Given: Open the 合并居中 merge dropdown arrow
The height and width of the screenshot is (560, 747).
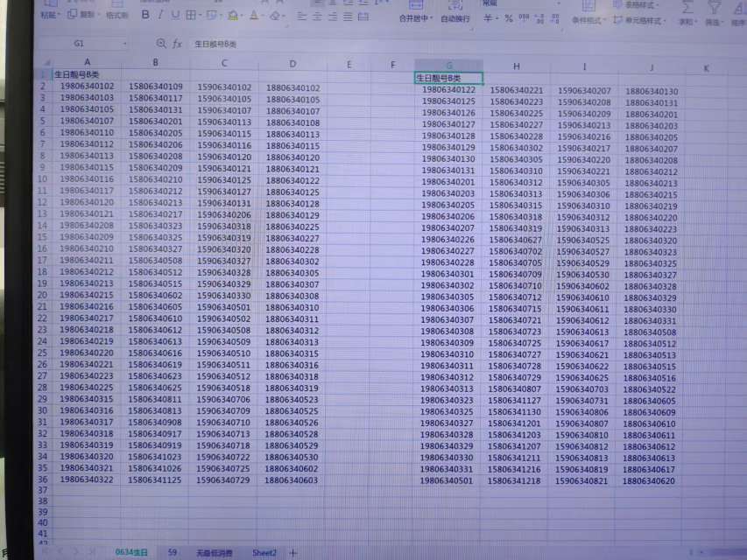Looking at the screenshot, I should (x=433, y=19).
